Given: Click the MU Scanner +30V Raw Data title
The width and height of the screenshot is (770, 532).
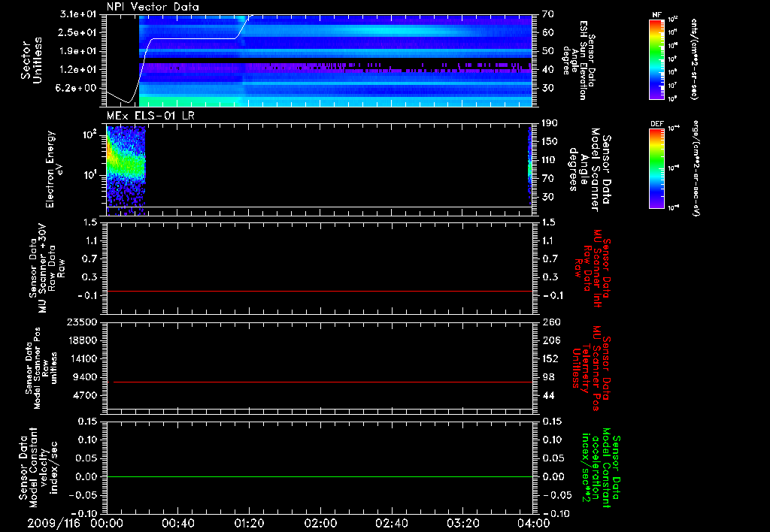Looking at the screenshot, I should coord(47,268).
